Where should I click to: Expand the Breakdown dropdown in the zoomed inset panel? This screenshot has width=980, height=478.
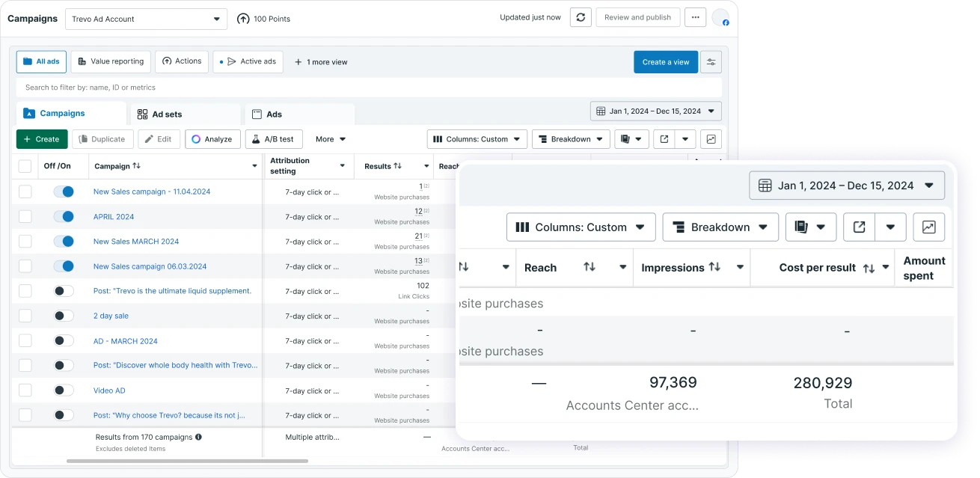click(720, 227)
